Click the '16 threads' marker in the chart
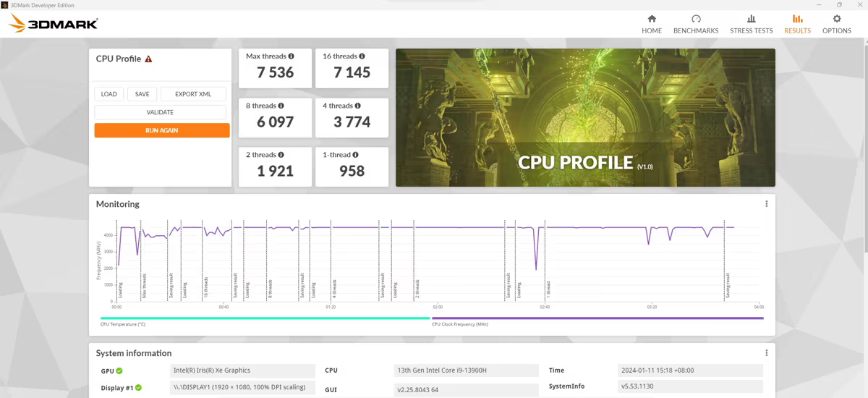868x398 pixels. tap(206, 287)
